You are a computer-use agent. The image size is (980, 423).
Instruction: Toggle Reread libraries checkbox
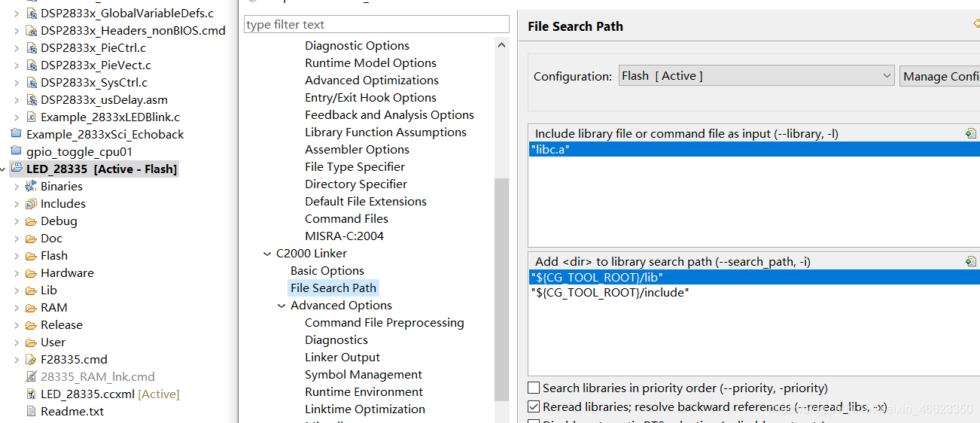click(x=534, y=407)
